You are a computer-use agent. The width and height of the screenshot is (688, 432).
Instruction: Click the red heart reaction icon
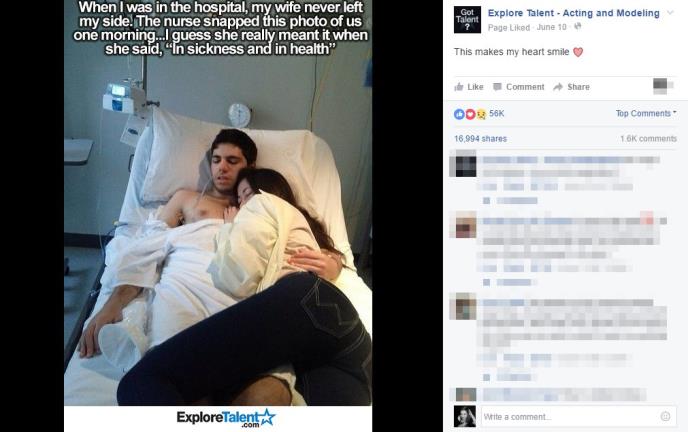click(x=470, y=114)
